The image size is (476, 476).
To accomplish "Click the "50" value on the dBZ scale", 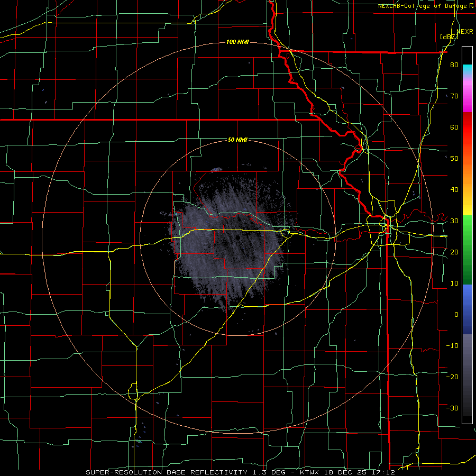I will pos(454,159).
